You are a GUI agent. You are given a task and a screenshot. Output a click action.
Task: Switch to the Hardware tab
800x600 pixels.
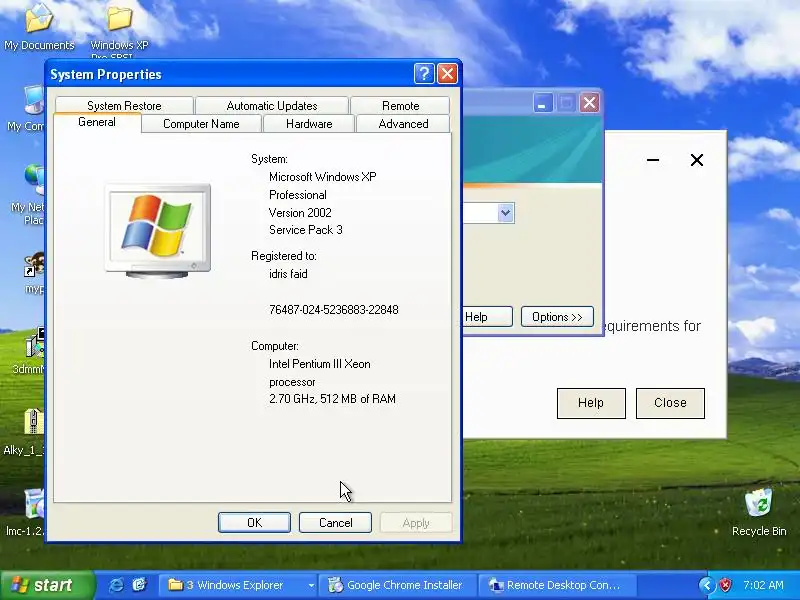309,124
